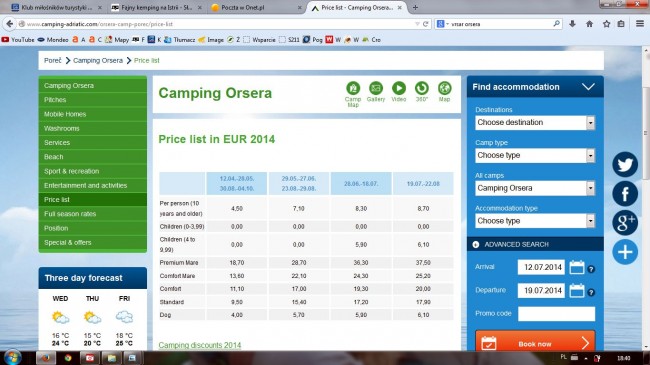Collapse the Find accommodation panel
The image size is (650, 365).
point(588,87)
